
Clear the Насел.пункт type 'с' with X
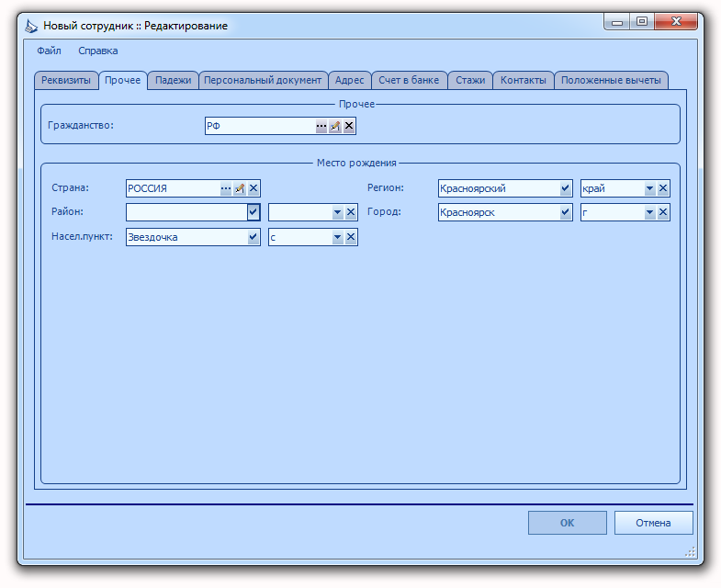point(351,237)
